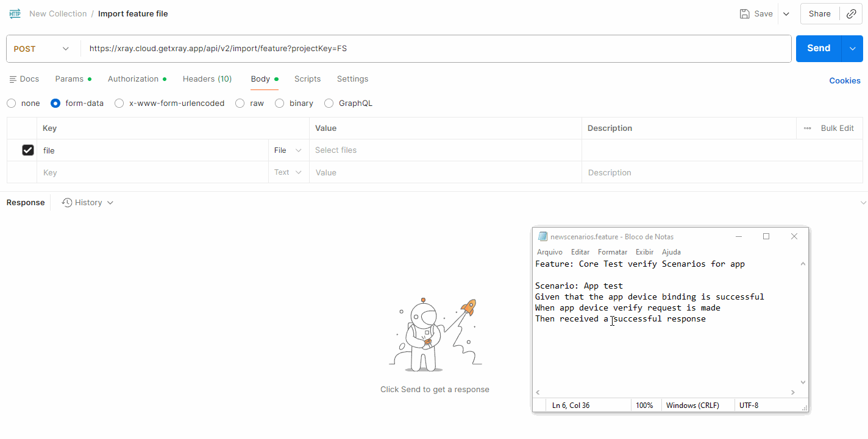Click the Notepad horizontal scrollbar track
The image size is (868, 439).
(664, 393)
